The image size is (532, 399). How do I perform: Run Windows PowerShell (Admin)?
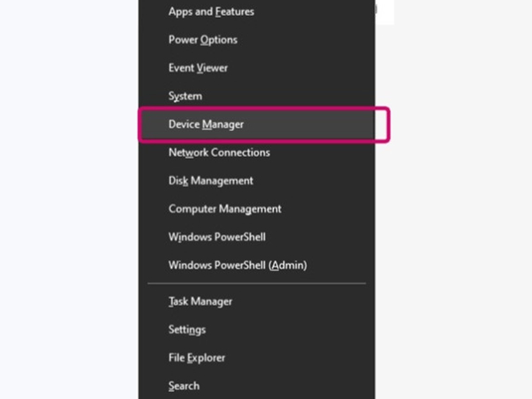[x=257, y=265]
